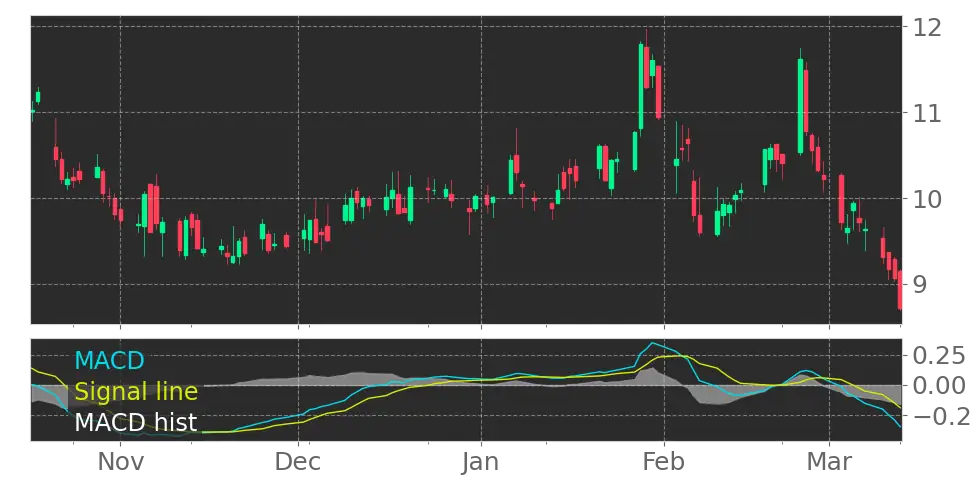Select the fourth date label on the x-axis

pos(663,463)
